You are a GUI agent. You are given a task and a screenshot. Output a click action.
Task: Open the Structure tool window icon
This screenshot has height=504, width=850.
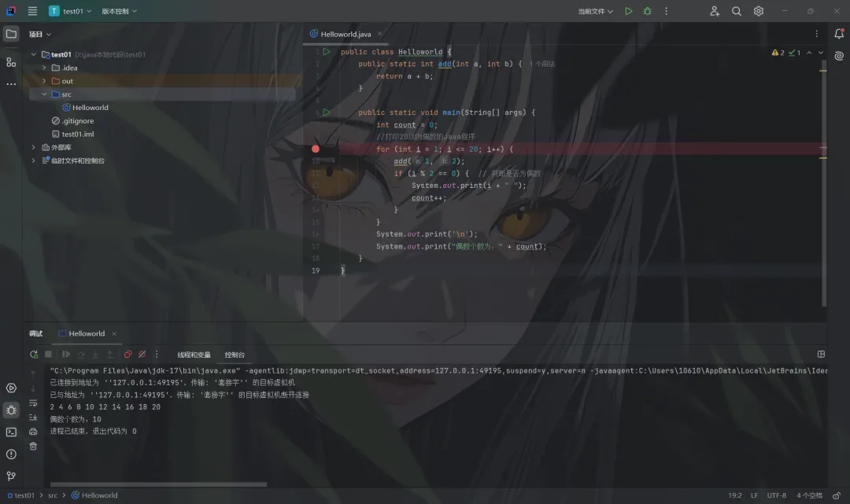click(x=11, y=62)
